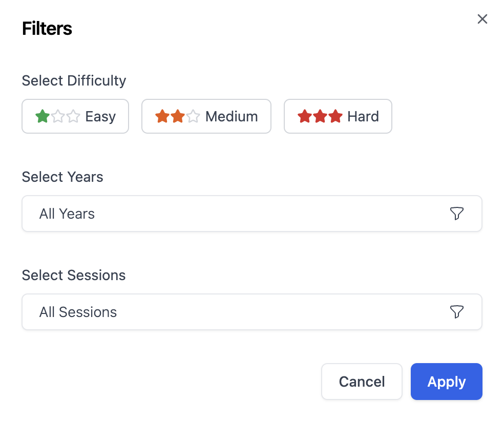Apply the selected filters
This screenshot has width=504, height=422.
point(446,382)
